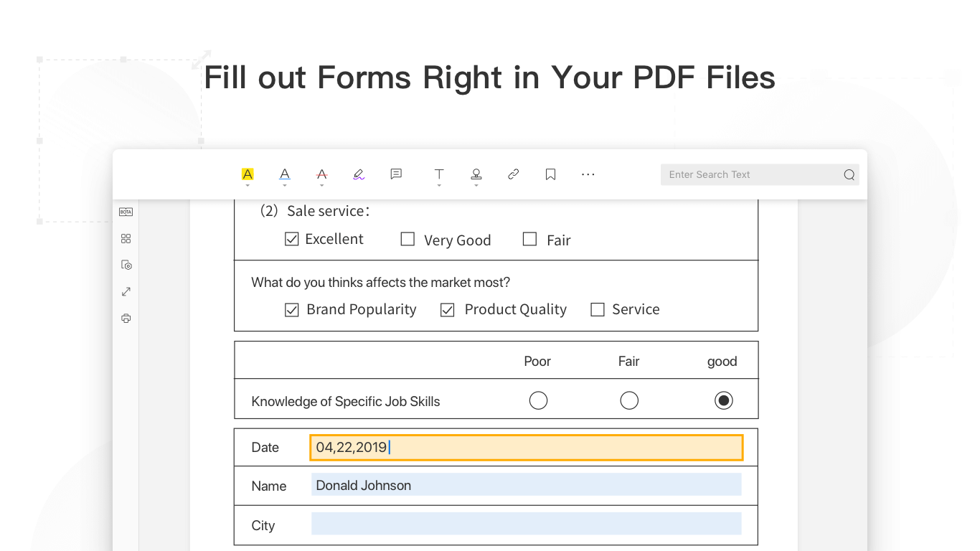Open the more options ellipsis menu
Screen dimensions: 980x551
click(588, 174)
